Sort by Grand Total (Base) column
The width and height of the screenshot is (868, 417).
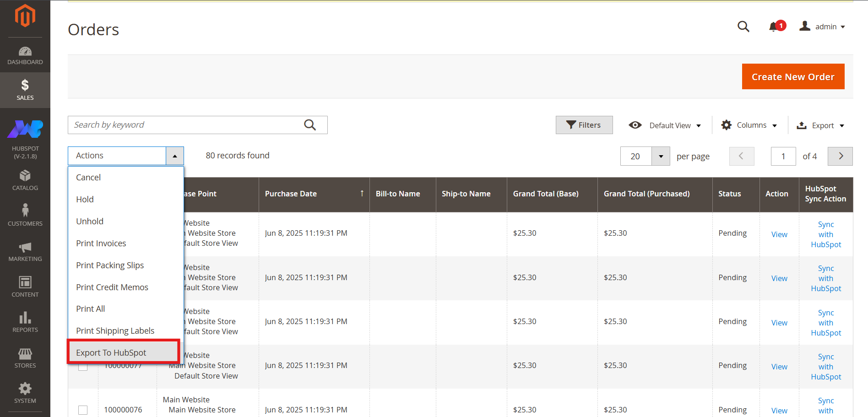(552, 194)
